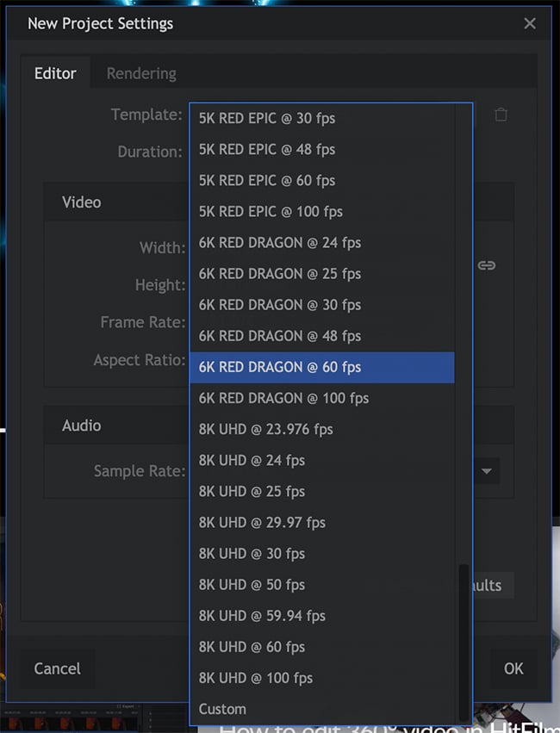Select 8K UHD @ 50 fps template

(x=322, y=585)
